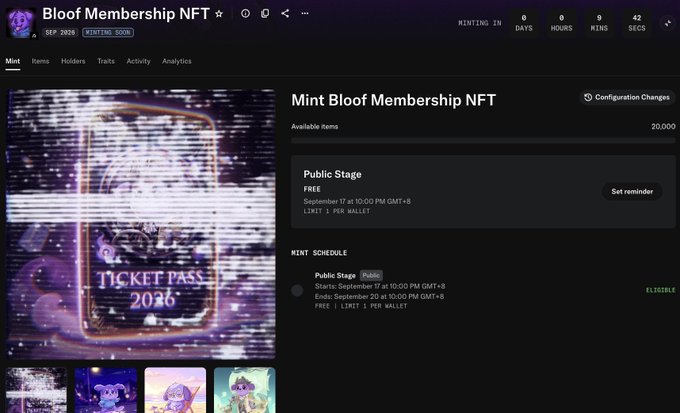Click the Public stage tag in the schedule
Viewport: 680px width, 413px height.
(x=371, y=275)
